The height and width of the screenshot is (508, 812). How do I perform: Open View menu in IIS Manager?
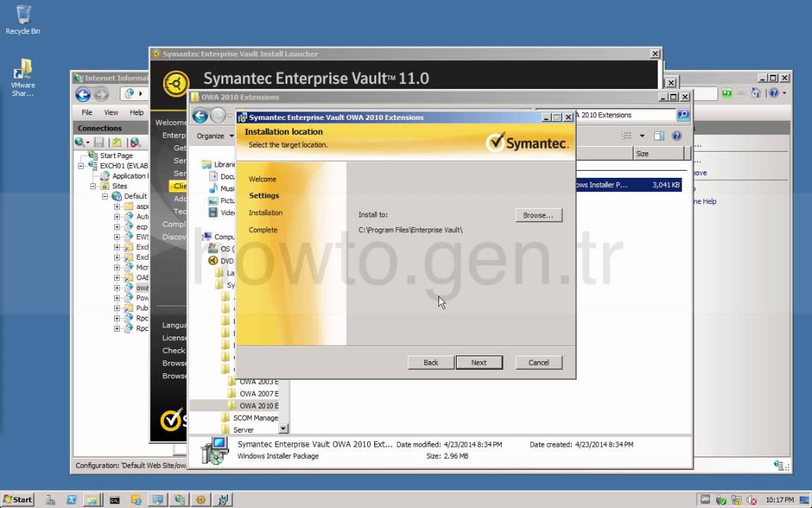tap(111, 112)
